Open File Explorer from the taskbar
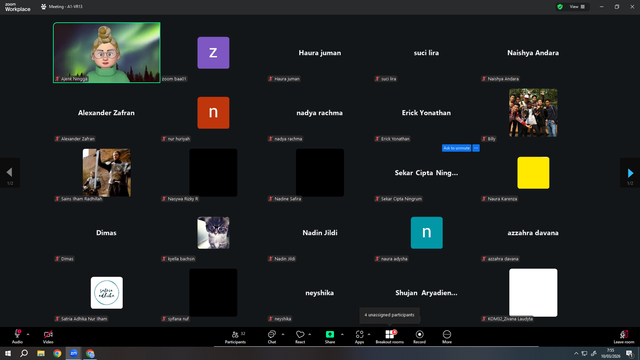This screenshot has width=640, height=360. click(x=41, y=353)
